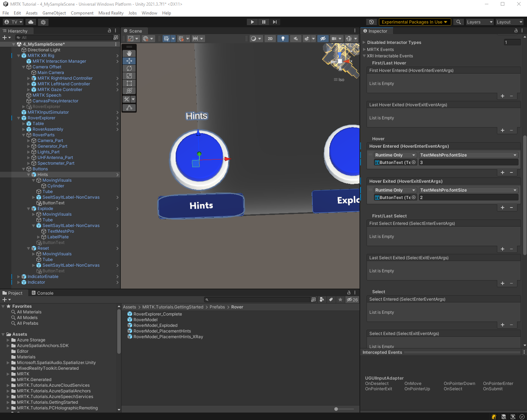527x420 pixels.
Task: Open Hover Exited TextMeshPro.fontSize function dropdown
Action: pyautogui.click(x=469, y=190)
